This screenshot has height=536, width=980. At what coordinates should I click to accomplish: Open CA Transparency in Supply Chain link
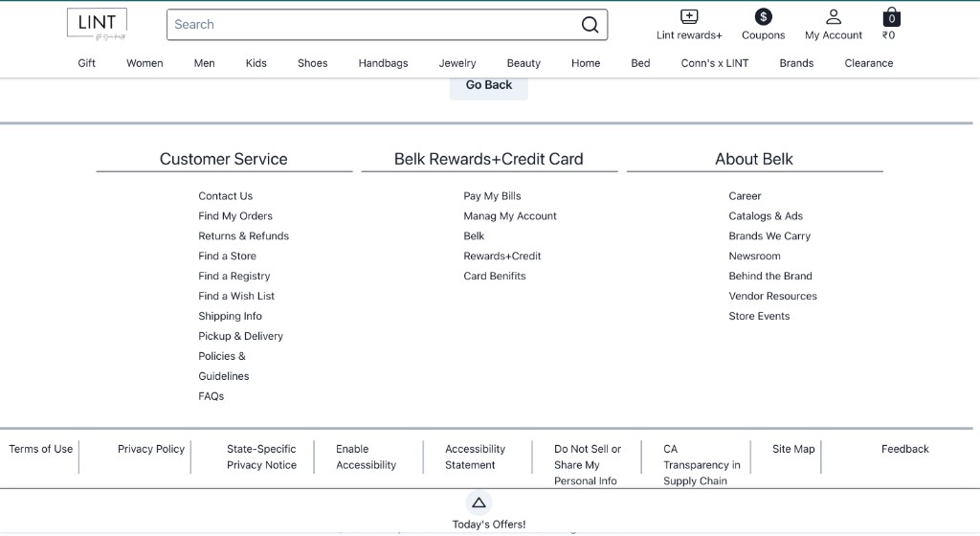[x=702, y=465]
